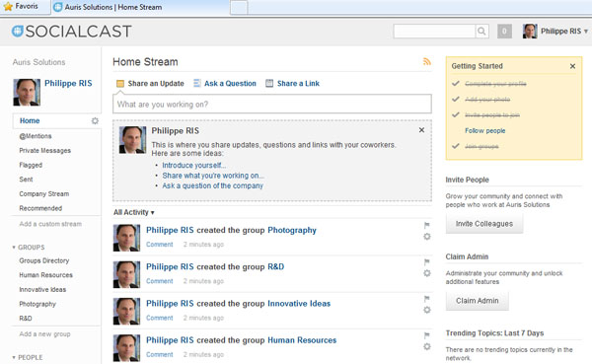
Task: Click Philippe RIS name in sidebar
Action: click(x=68, y=83)
